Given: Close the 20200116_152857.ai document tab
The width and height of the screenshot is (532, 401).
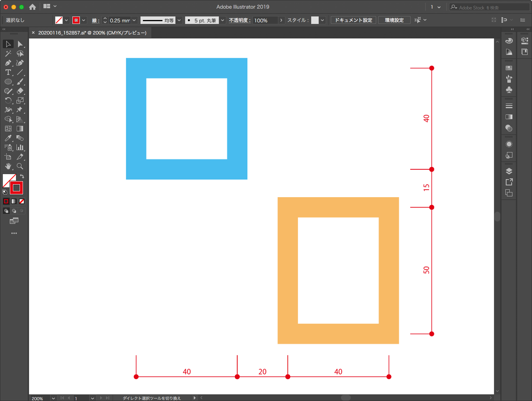Looking at the screenshot, I should coord(33,33).
